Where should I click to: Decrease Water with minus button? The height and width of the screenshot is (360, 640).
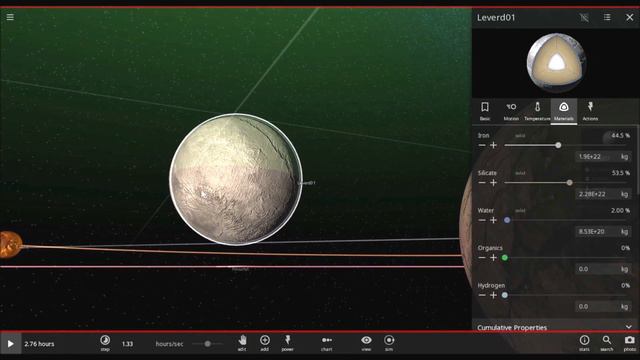click(x=482, y=220)
